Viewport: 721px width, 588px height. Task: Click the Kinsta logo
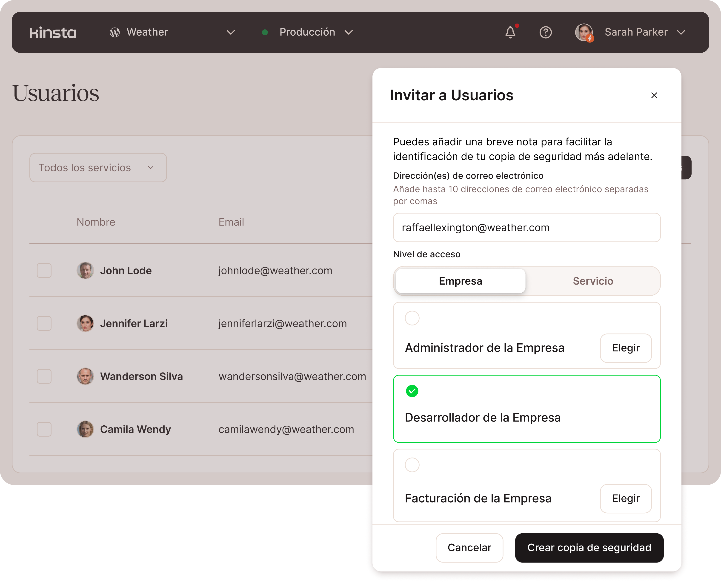[x=53, y=33]
